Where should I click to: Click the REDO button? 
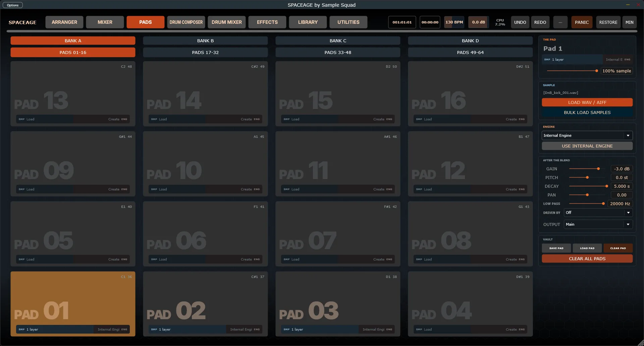click(540, 22)
